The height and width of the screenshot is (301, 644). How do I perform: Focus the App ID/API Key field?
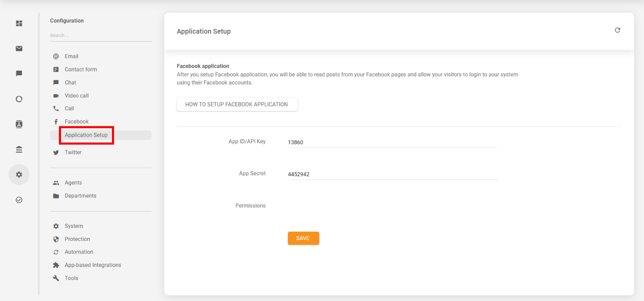click(x=392, y=143)
